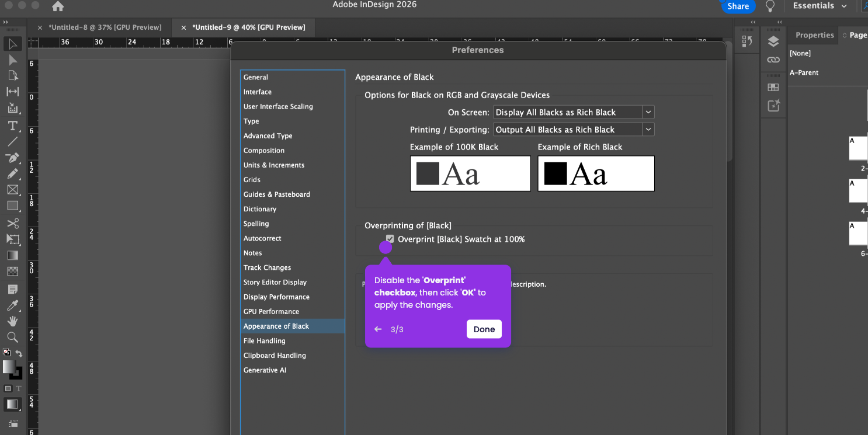
Task: Click the Fill color swatch in toolbar
Action: [9, 367]
